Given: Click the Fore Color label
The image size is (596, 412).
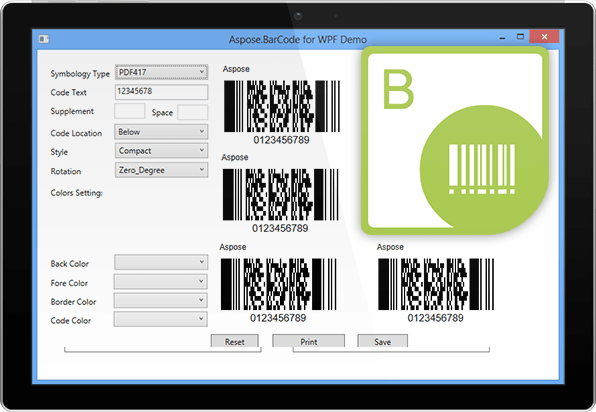Looking at the screenshot, I should (x=69, y=283).
